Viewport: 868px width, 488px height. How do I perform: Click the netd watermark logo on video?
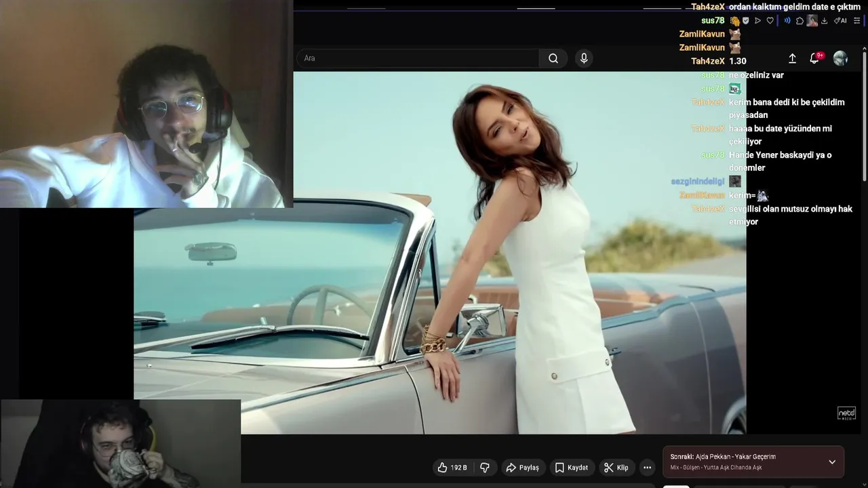(x=846, y=413)
